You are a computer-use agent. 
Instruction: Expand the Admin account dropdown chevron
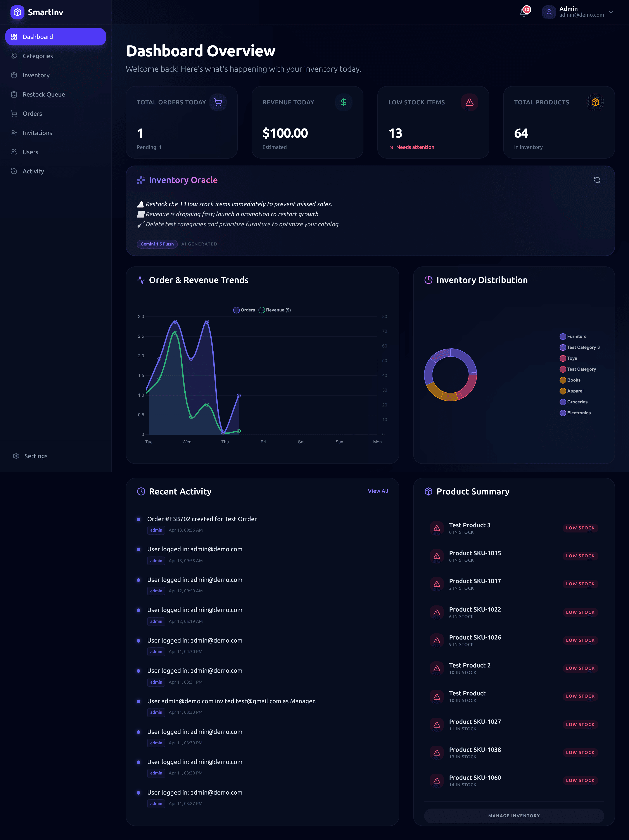coord(611,12)
